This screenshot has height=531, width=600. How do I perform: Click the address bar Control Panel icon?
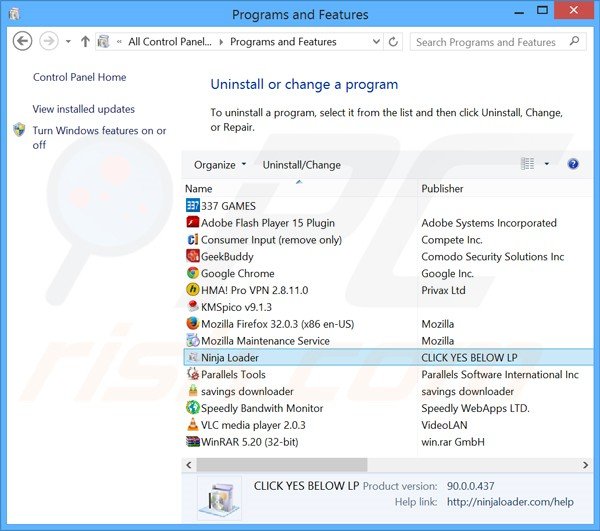point(103,41)
